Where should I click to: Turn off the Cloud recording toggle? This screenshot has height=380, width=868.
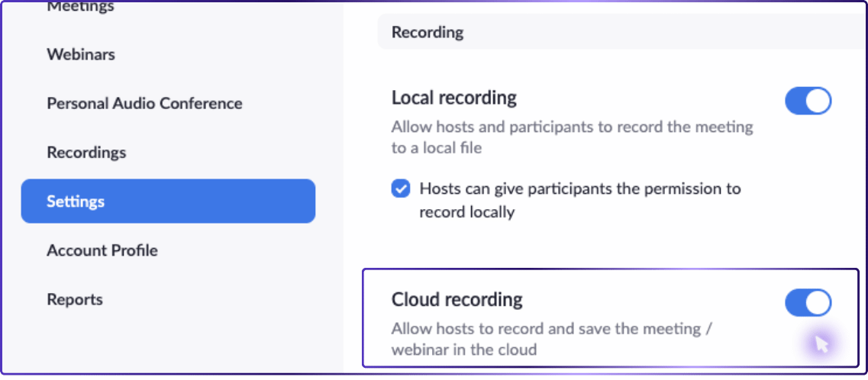[808, 302]
